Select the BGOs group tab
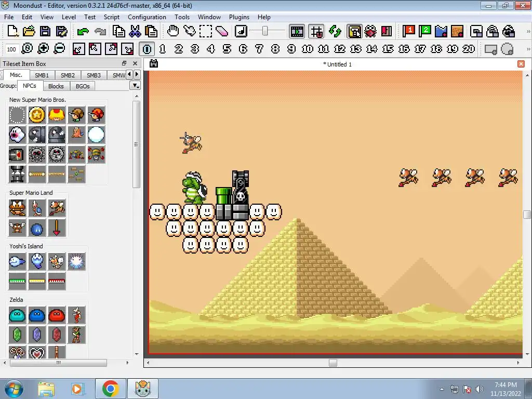Screen dimensions: 532x399 tap(83, 86)
